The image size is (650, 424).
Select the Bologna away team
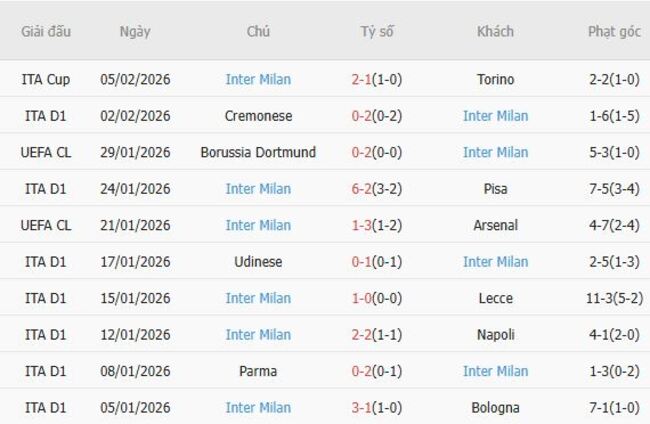click(x=495, y=408)
